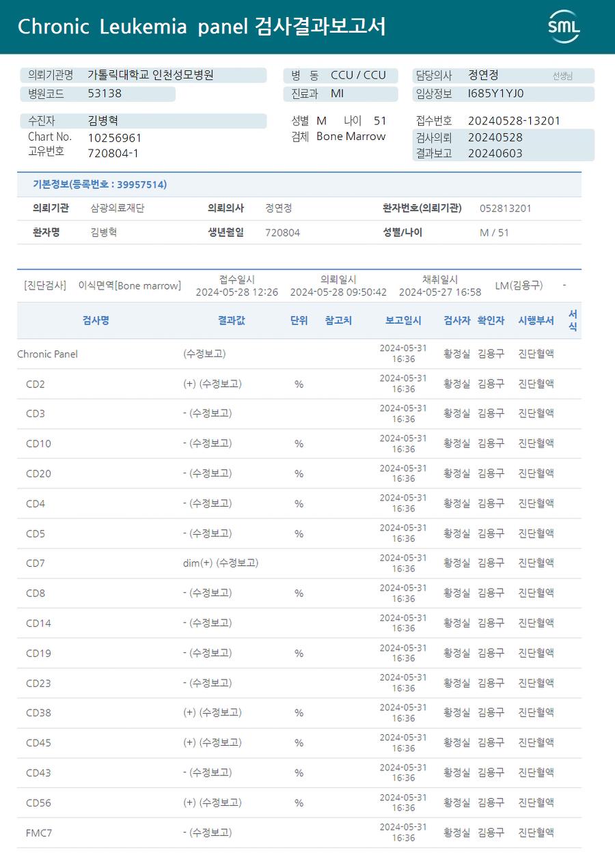Click the CD7 dim(+) result value
The image size is (615, 868).
coord(220,563)
